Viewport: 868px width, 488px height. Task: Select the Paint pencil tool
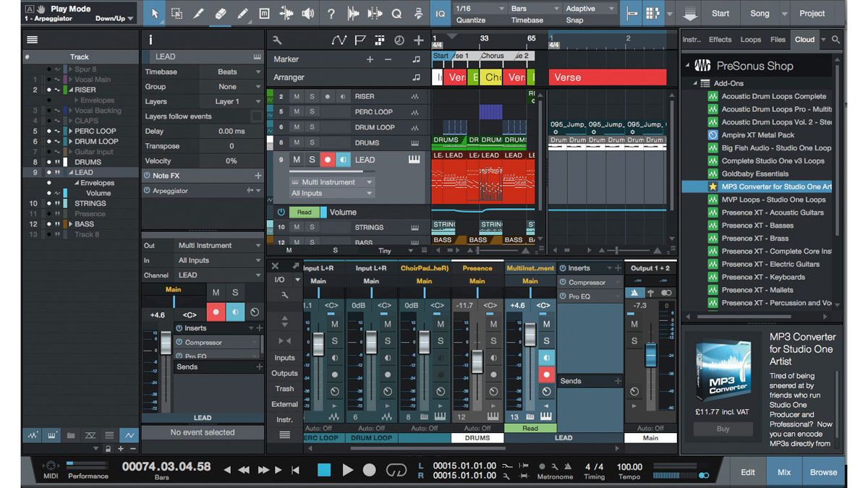(242, 13)
